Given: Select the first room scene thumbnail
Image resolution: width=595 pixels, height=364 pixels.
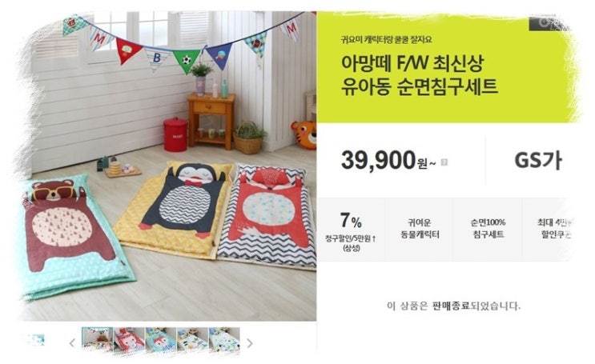Looking at the screenshot, I should [x=98, y=339].
